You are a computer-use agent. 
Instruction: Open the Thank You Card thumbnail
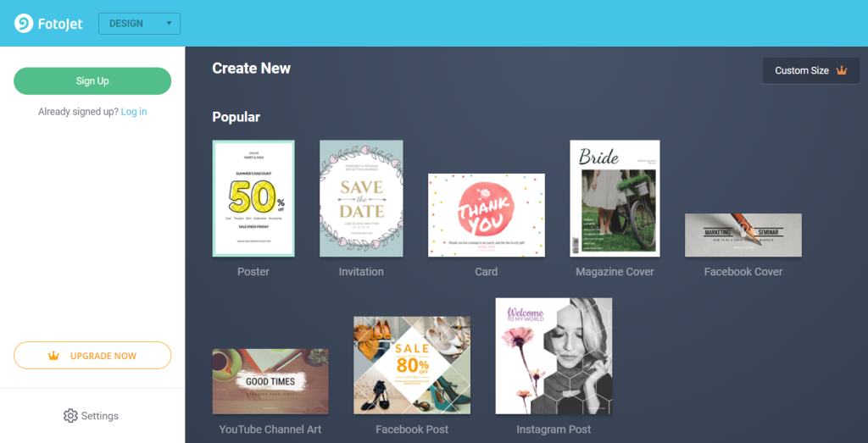point(487,214)
